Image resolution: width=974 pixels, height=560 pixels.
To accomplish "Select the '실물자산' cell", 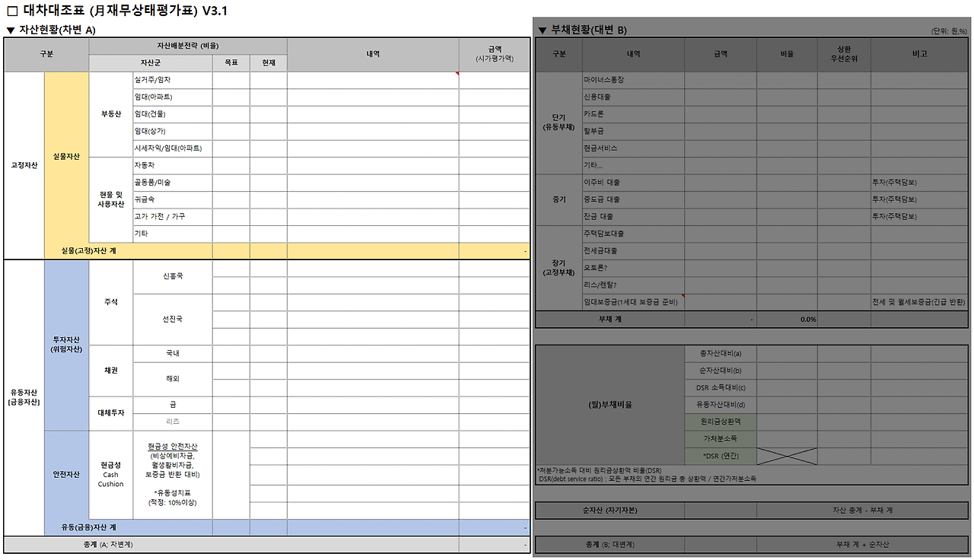I will pos(67,157).
